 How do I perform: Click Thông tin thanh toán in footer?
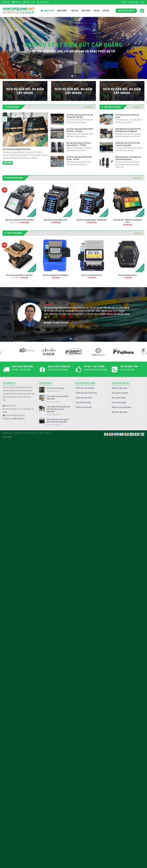coord(84,407)
